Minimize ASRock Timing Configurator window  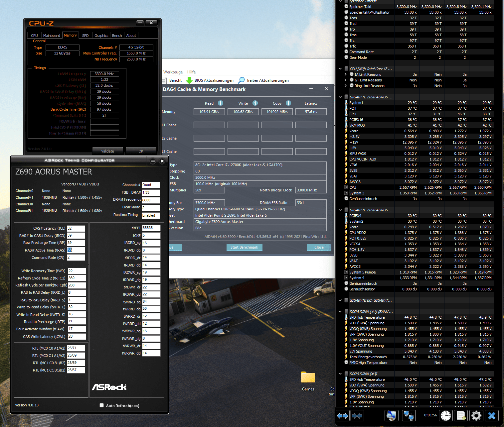pos(153,161)
